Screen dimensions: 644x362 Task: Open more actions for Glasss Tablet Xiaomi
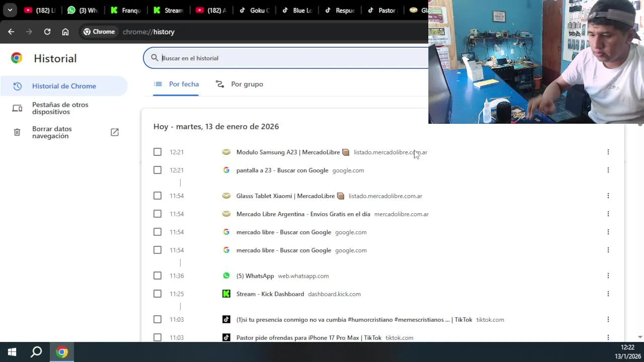click(608, 196)
